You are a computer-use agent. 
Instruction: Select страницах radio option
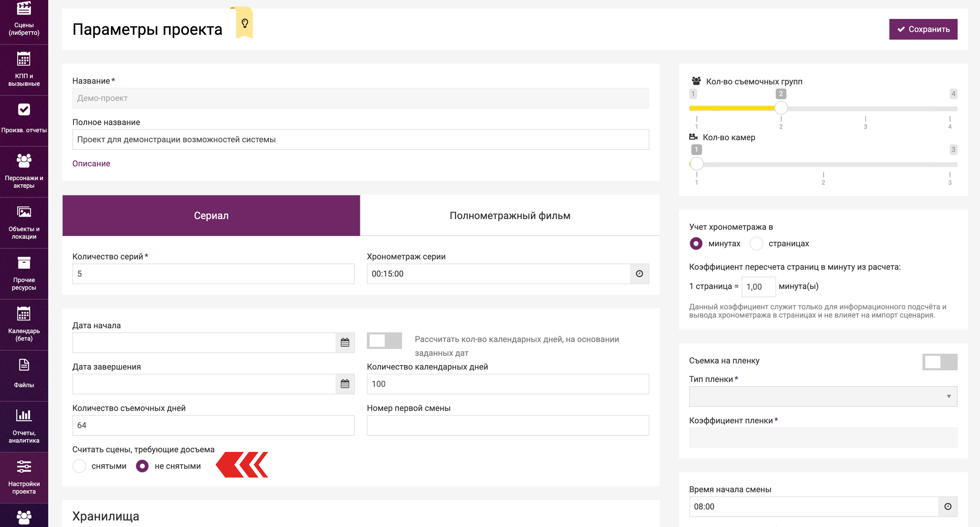[756, 244]
